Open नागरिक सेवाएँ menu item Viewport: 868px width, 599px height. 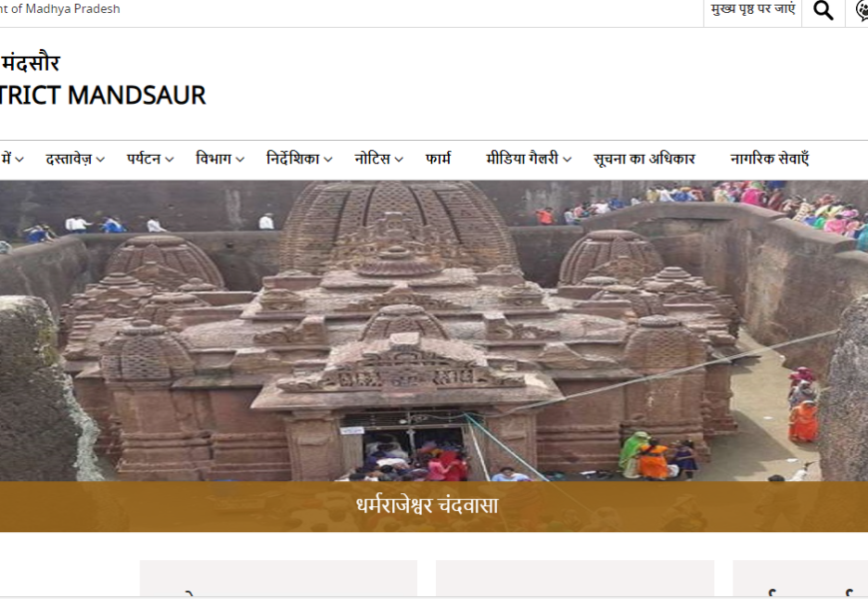[768, 159]
